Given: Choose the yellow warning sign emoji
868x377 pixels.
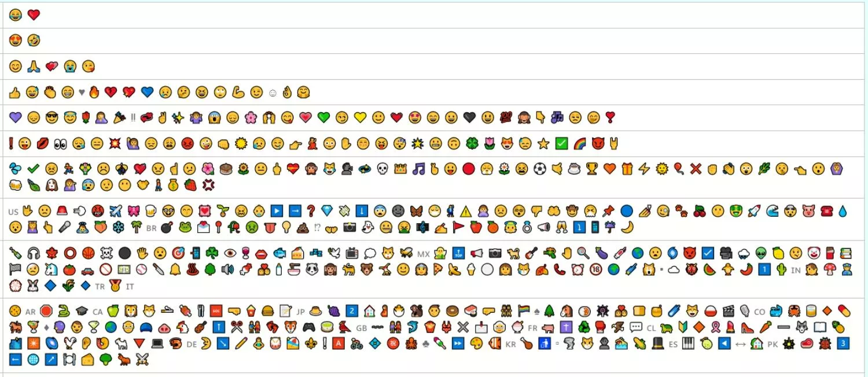Looking at the screenshot, I should click(466, 211).
